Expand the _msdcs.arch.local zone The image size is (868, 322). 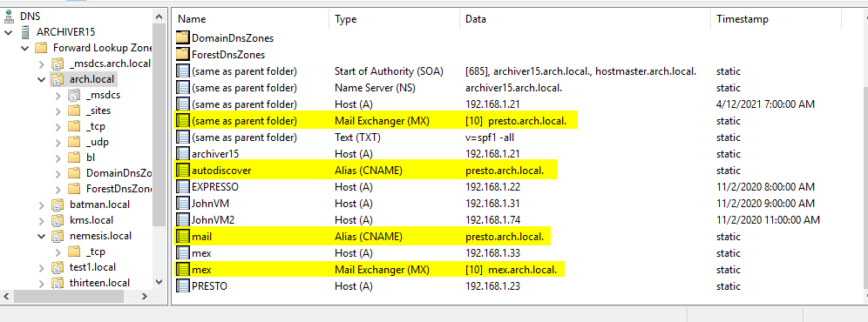[x=42, y=64]
